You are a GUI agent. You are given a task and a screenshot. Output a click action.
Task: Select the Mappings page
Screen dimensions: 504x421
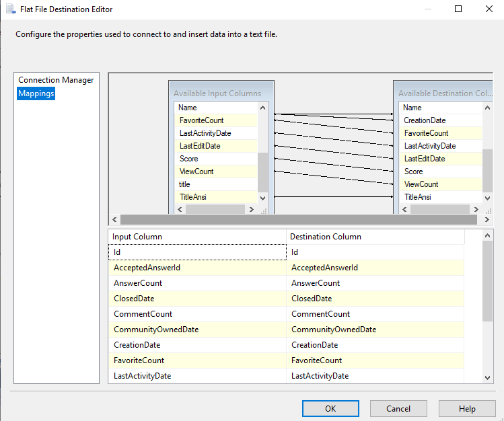36,93
